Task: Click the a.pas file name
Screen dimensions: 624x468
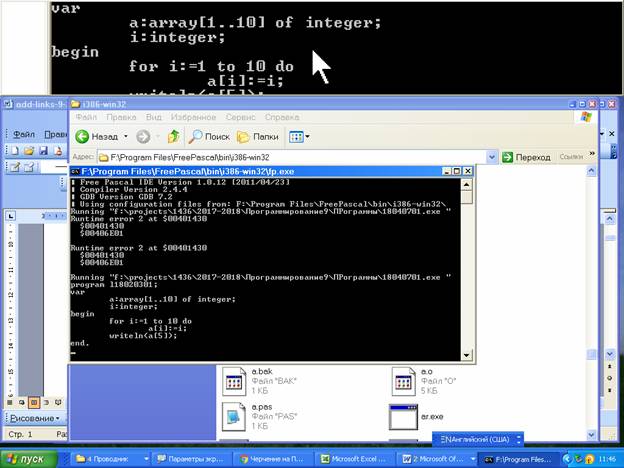Action: pyautogui.click(x=262, y=407)
